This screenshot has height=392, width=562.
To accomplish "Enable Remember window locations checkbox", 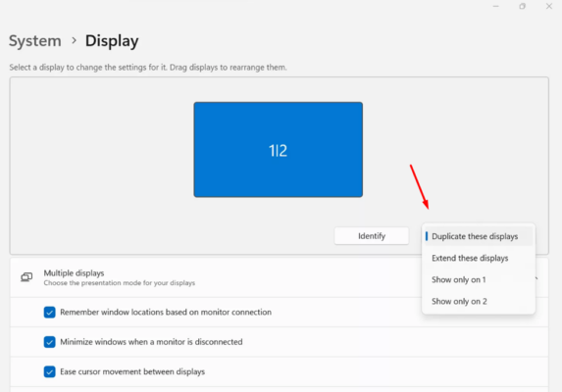I will (x=49, y=313).
